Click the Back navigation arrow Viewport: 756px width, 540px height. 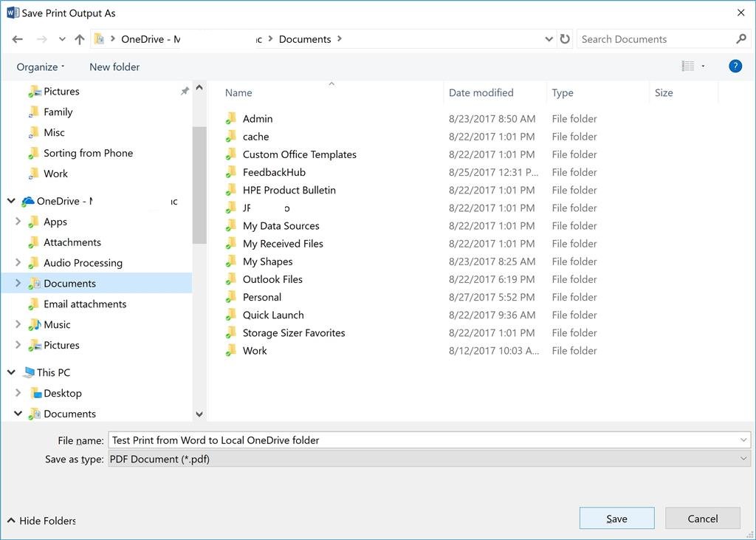pos(18,39)
